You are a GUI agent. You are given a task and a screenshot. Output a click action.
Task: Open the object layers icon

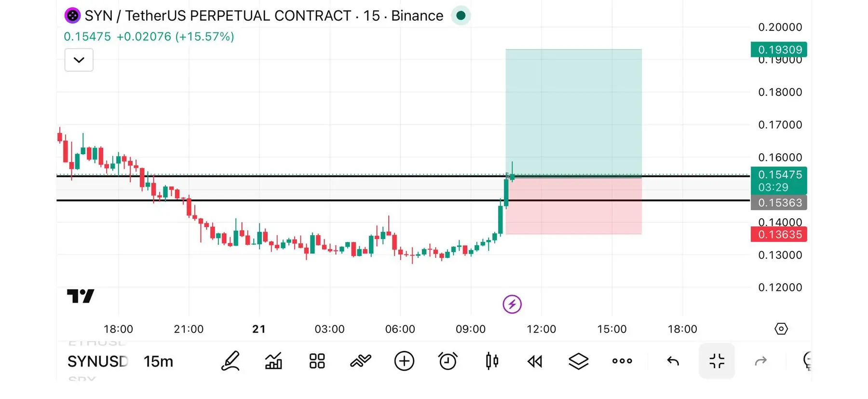click(578, 361)
